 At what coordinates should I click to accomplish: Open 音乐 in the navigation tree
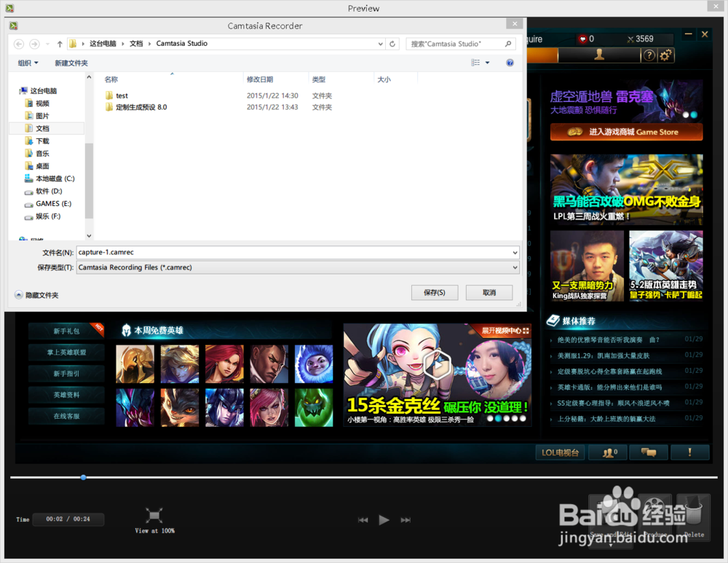pyautogui.click(x=42, y=154)
